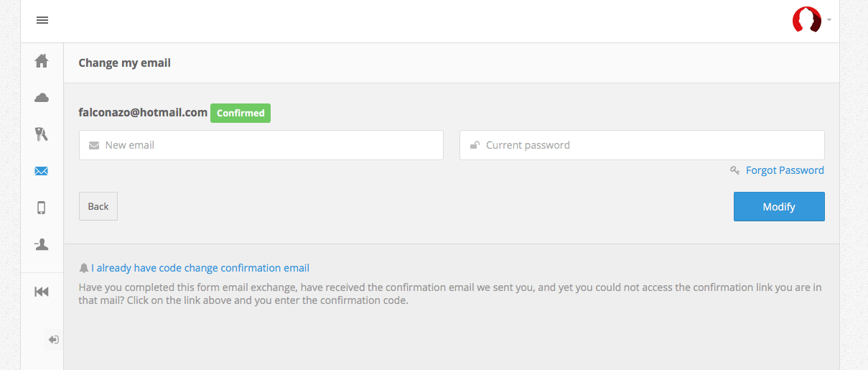Focus the Current password field
This screenshot has height=370, width=868.
[642, 145]
